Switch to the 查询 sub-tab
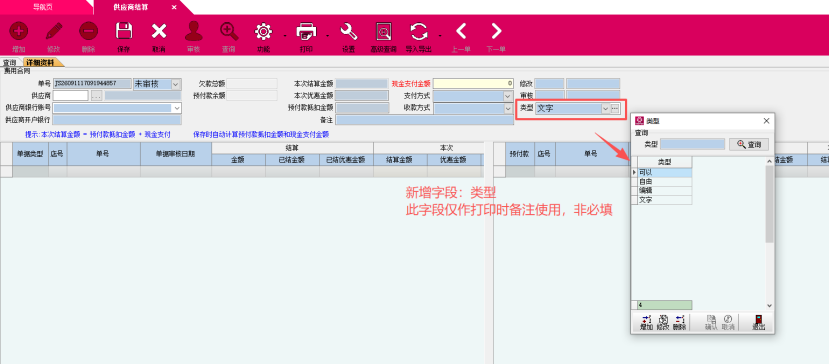The image size is (829, 364). pyautogui.click(x=10, y=62)
